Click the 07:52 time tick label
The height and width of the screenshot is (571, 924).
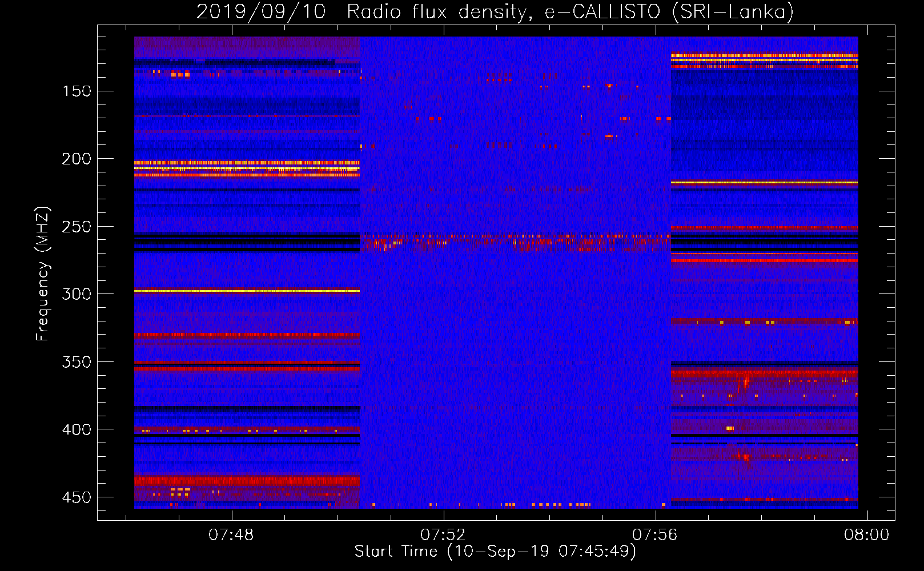click(x=443, y=535)
